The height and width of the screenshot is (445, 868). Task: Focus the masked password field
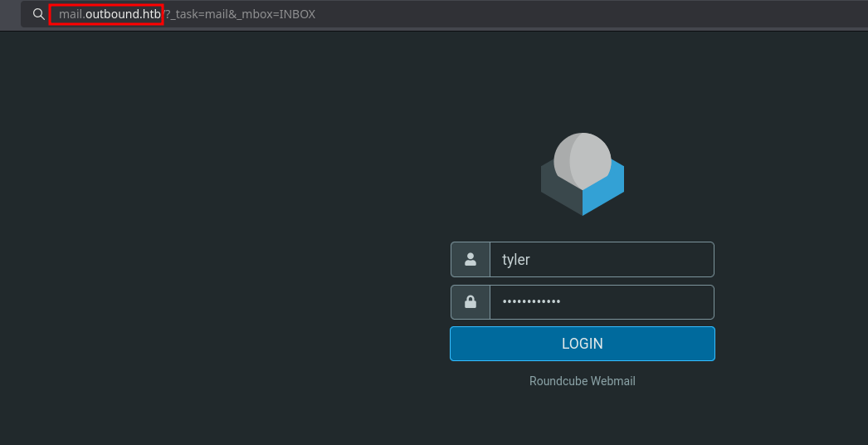[x=602, y=302]
